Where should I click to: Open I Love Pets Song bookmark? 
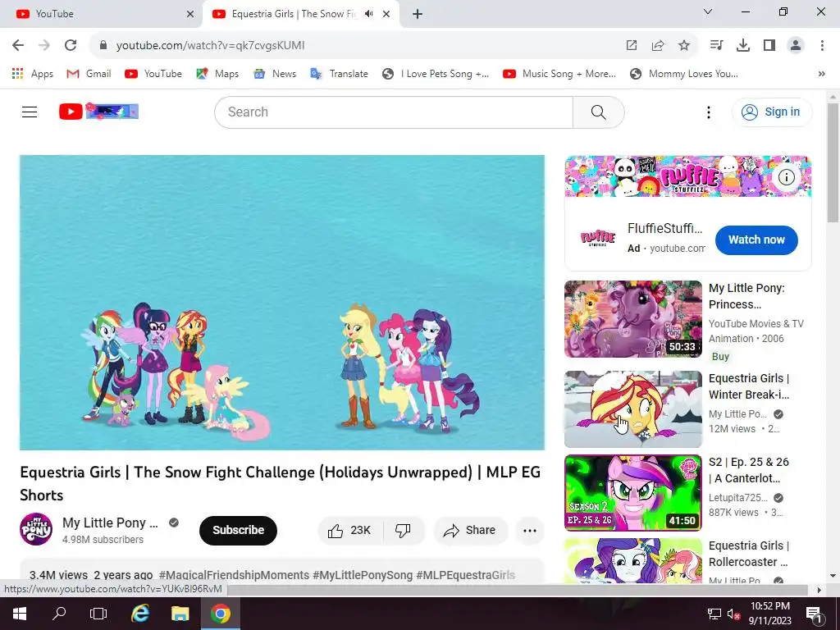click(436, 73)
